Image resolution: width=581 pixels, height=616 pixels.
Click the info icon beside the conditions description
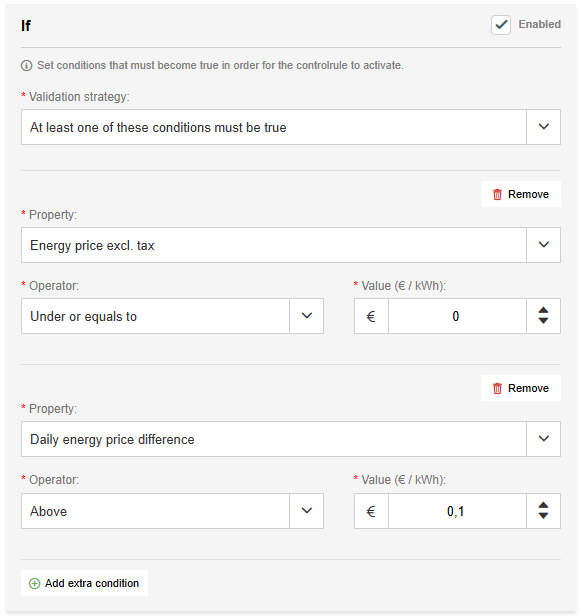[x=26, y=65]
